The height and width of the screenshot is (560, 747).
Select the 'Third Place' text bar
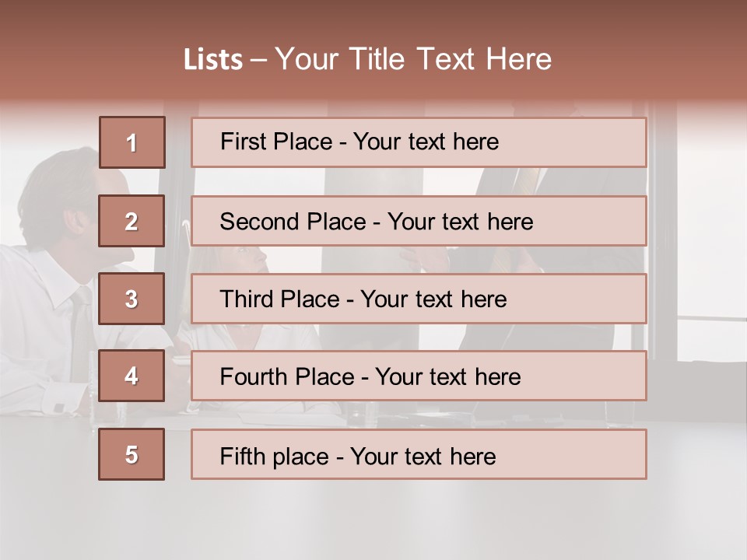(419, 299)
